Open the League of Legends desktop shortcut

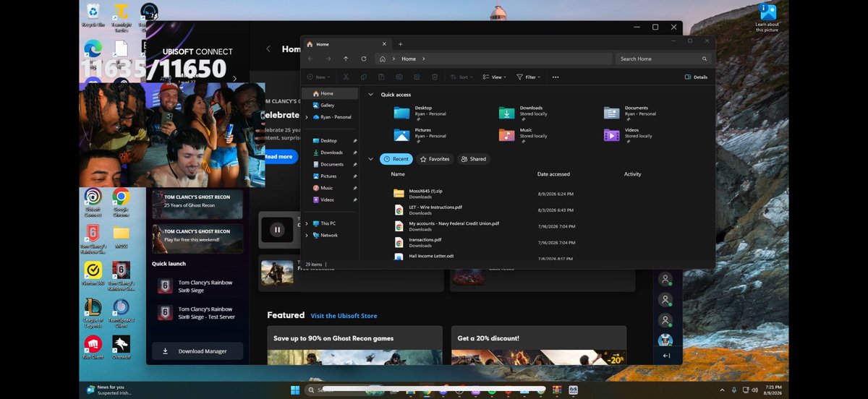point(93,313)
